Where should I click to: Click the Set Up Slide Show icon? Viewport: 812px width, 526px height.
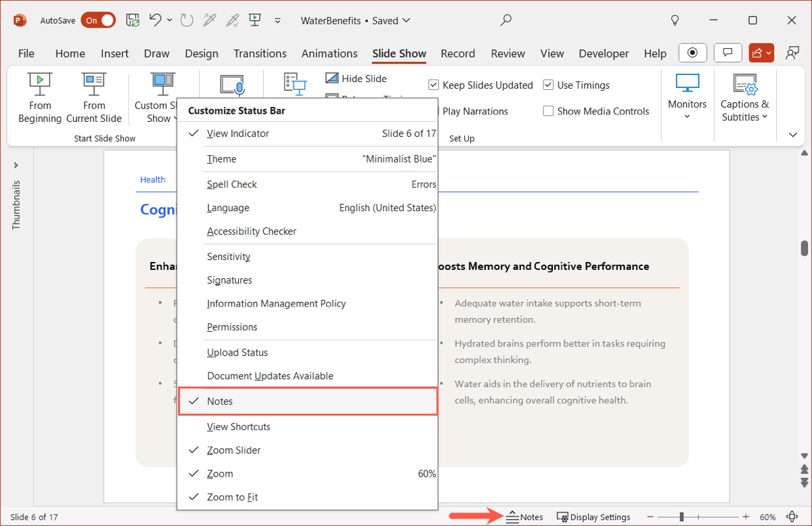294,85
